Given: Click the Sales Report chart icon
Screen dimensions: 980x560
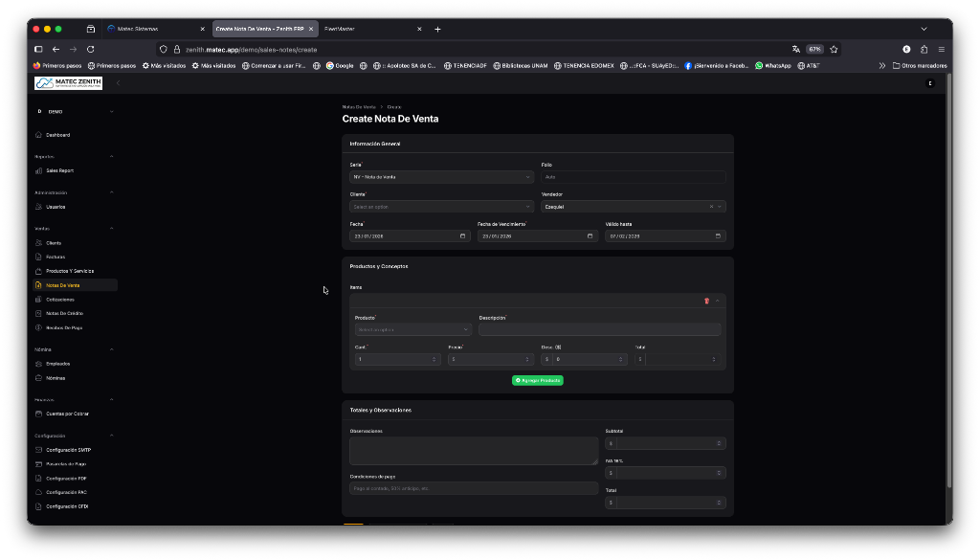Looking at the screenshot, I should click(39, 170).
